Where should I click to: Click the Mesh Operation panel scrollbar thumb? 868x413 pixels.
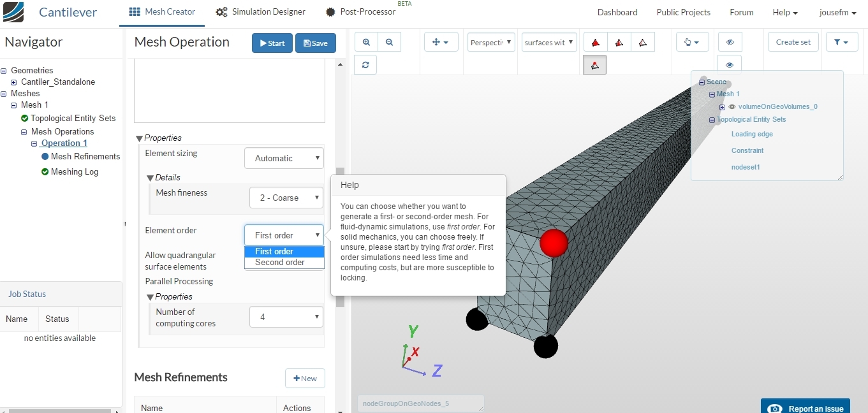pyautogui.click(x=340, y=237)
